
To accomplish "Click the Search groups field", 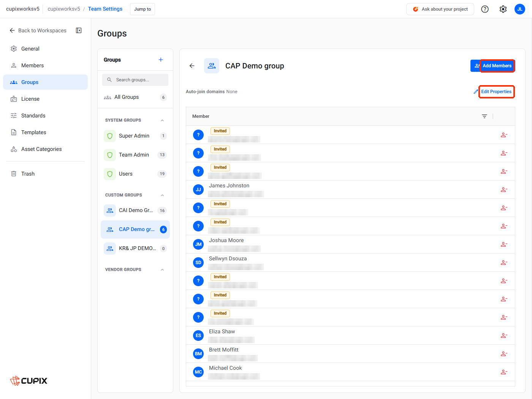I will (135, 80).
